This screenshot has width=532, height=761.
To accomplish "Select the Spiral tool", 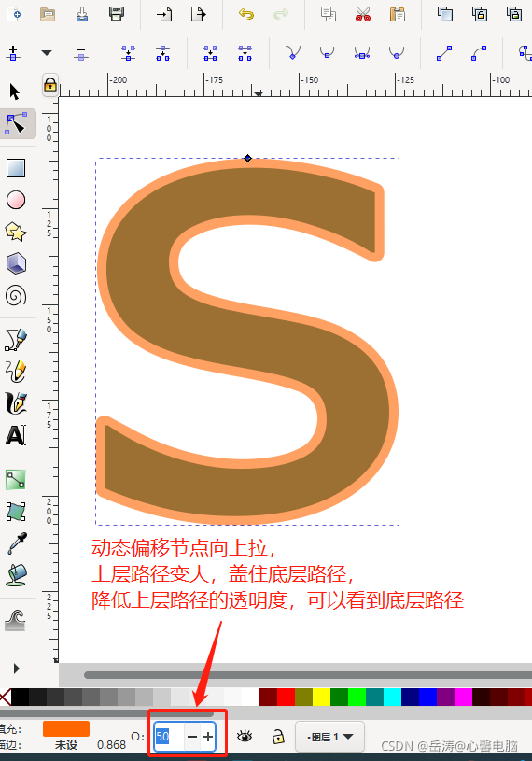I will point(16,296).
